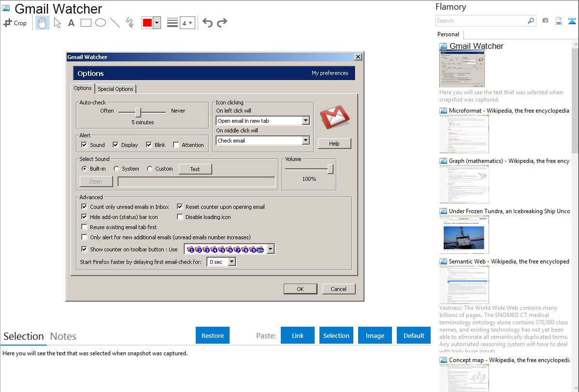Screen dimensions: 579x392
Task: Toggle the Blink alert checkbox
Action: (149, 145)
